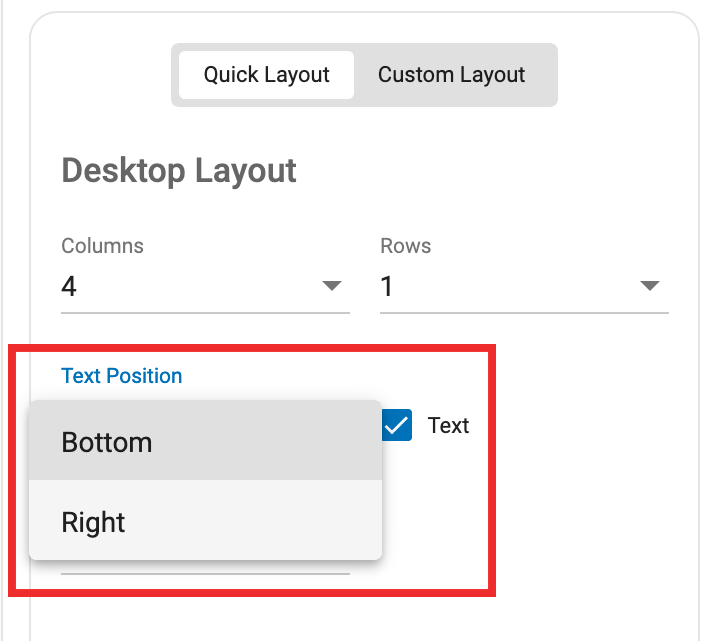Click the Rows dropdown arrow icon

(649, 286)
